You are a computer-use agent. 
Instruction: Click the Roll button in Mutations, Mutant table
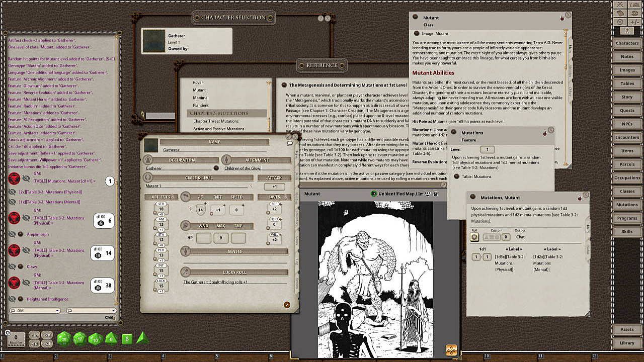click(x=474, y=237)
